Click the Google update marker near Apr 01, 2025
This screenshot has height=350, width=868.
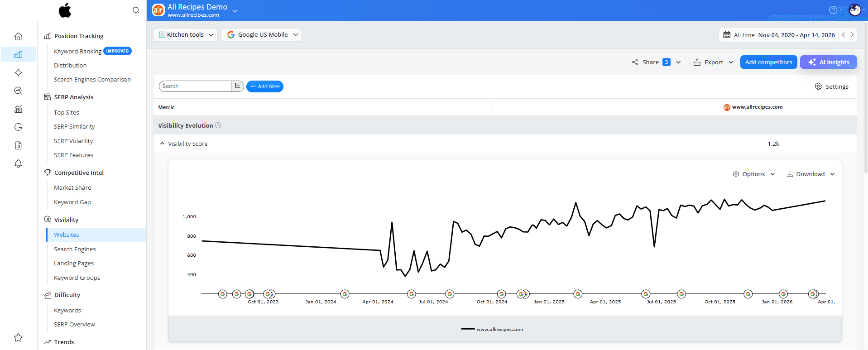(x=578, y=294)
